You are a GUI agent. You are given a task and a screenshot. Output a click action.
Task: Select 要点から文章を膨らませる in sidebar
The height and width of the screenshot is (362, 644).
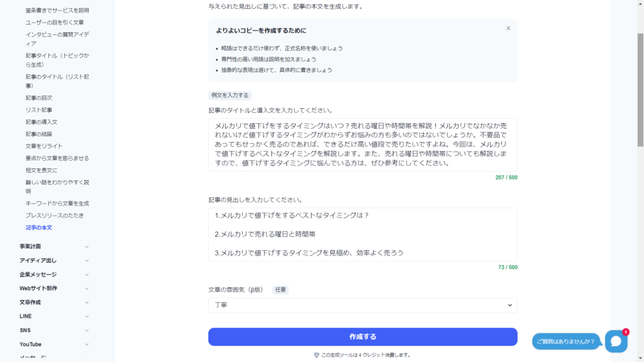[57, 158]
